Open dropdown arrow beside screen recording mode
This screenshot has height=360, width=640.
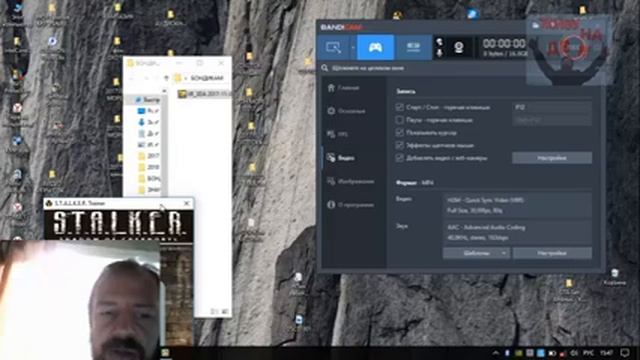click(353, 47)
